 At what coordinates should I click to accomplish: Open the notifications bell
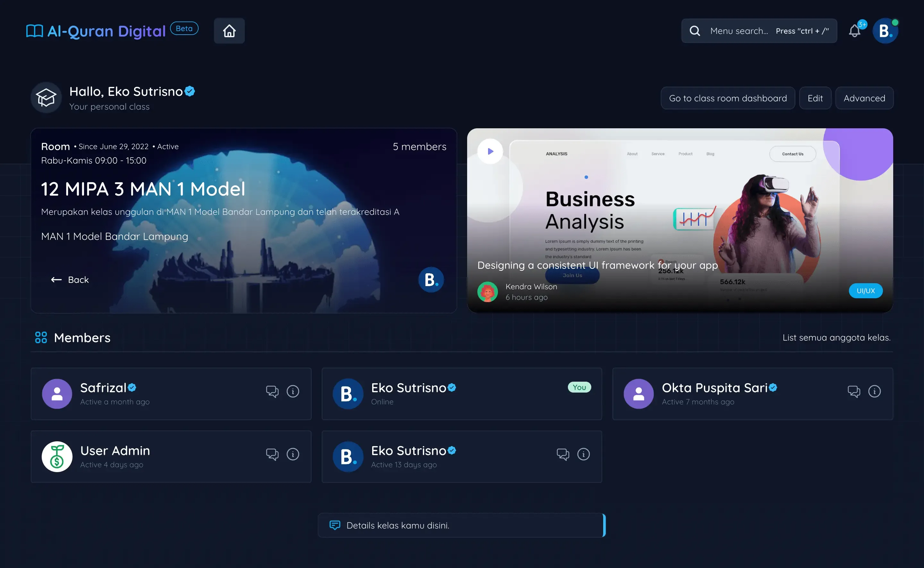[x=854, y=31]
